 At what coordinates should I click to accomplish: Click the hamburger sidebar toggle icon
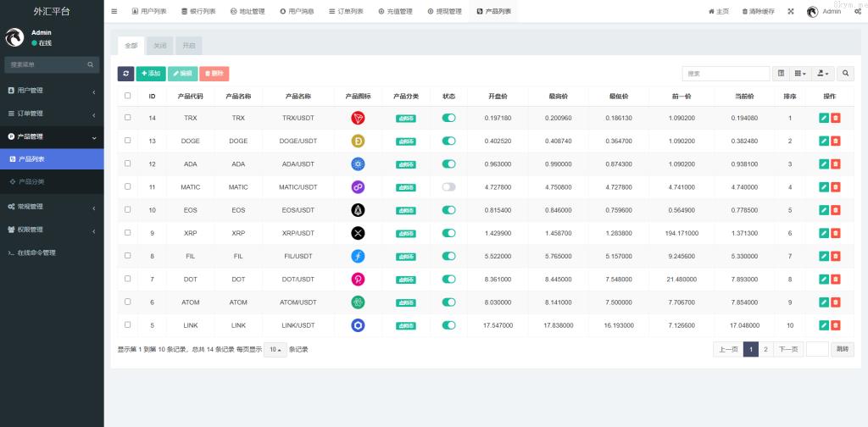coord(114,11)
